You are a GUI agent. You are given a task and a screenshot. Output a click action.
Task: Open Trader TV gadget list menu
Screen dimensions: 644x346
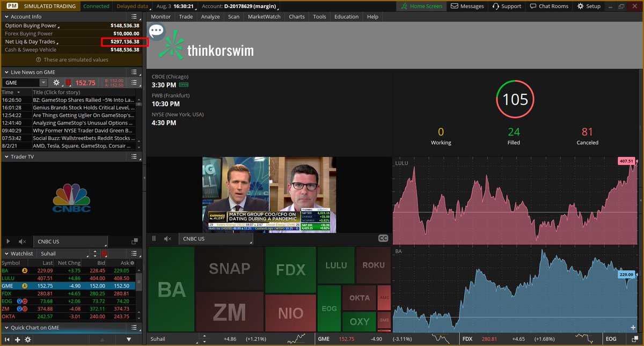click(x=134, y=157)
